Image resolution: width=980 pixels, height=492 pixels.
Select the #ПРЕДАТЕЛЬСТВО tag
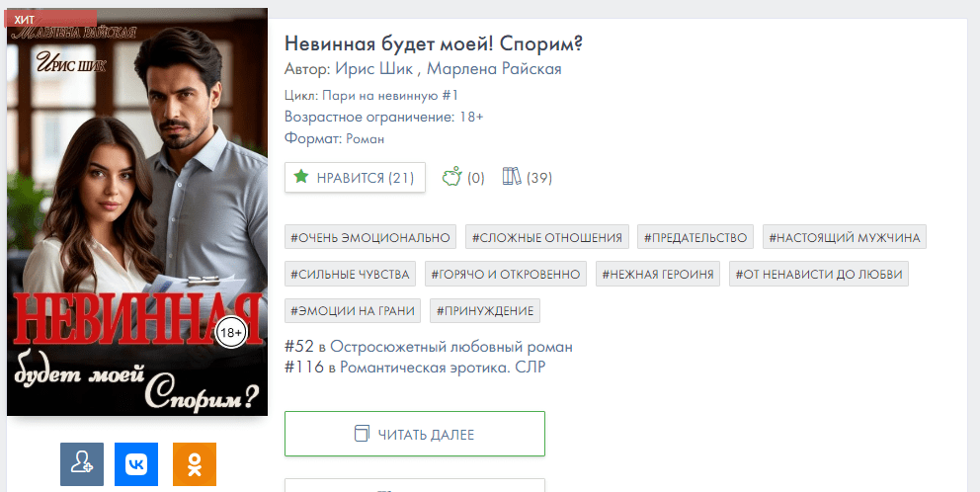(696, 237)
